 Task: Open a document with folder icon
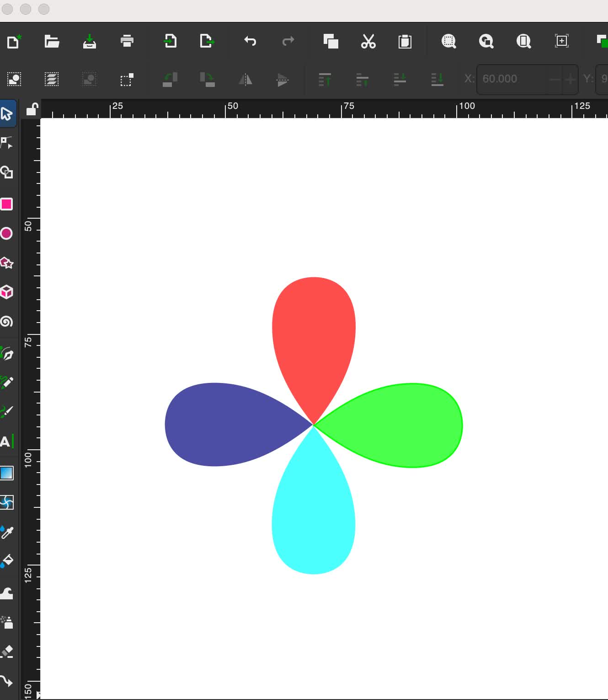[52, 41]
